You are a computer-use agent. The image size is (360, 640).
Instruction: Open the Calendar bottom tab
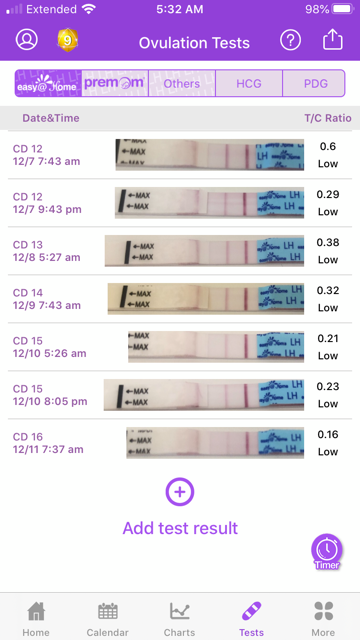click(108, 618)
